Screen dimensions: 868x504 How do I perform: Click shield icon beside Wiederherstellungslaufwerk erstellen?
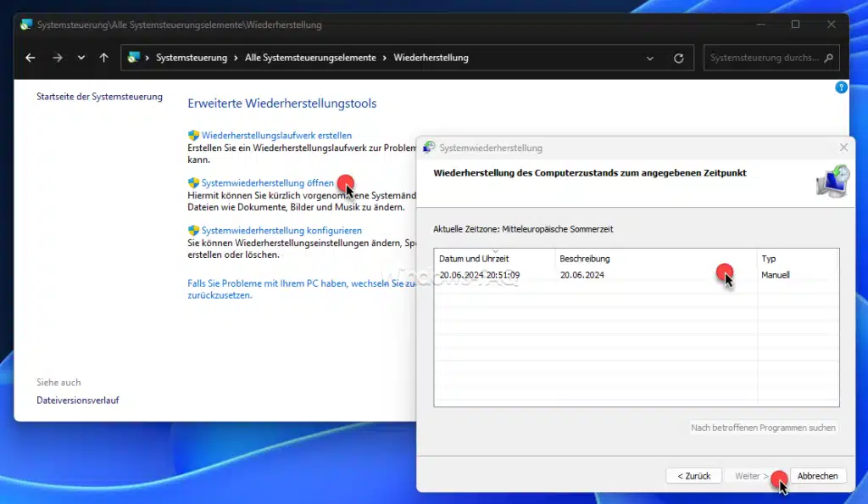pos(193,135)
